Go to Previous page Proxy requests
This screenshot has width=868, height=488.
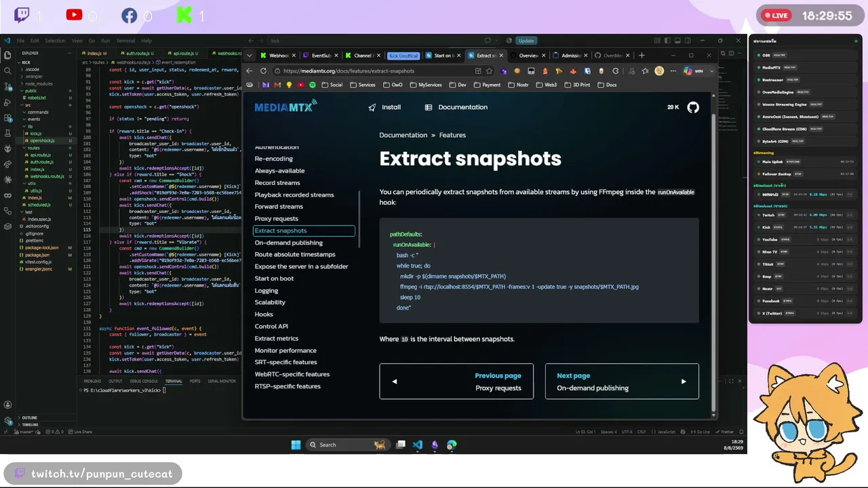(x=456, y=382)
